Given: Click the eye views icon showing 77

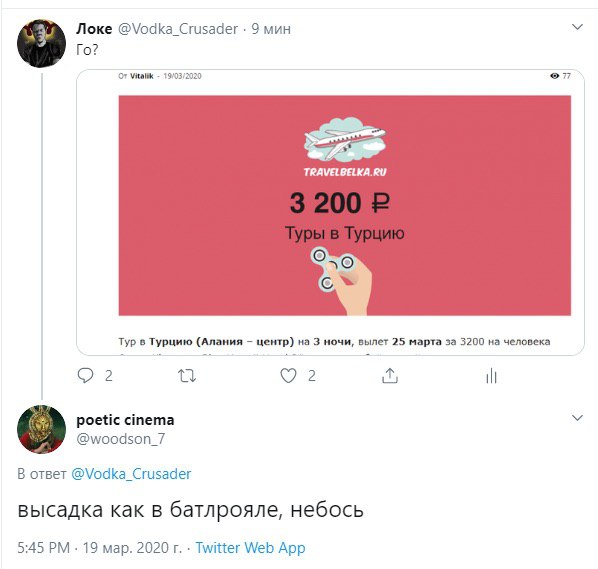Looking at the screenshot, I should 555,76.
